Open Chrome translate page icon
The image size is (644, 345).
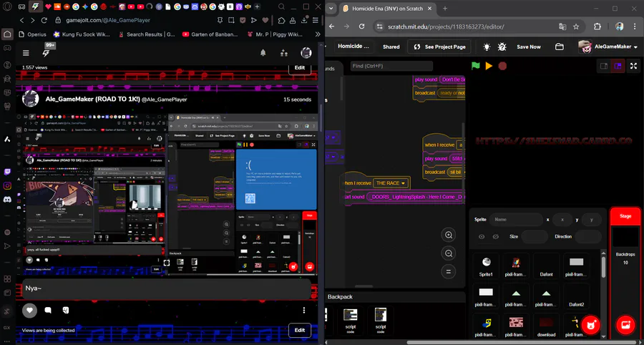pos(562,26)
